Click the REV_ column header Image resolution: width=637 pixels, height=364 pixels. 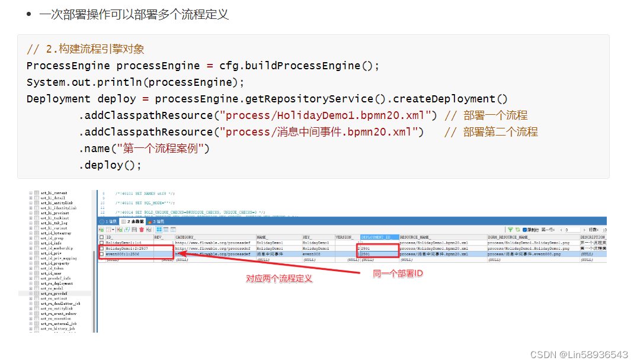pos(164,237)
